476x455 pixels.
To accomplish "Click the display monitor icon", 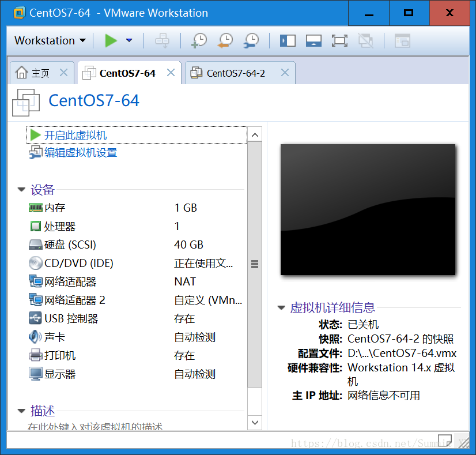I will pyautogui.click(x=36, y=374).
